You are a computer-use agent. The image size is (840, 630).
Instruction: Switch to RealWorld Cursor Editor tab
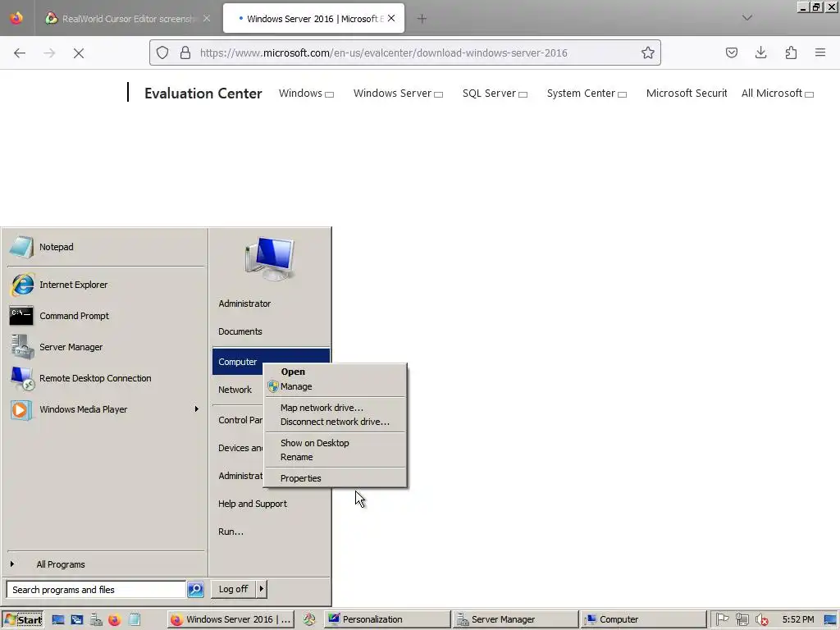127,19
